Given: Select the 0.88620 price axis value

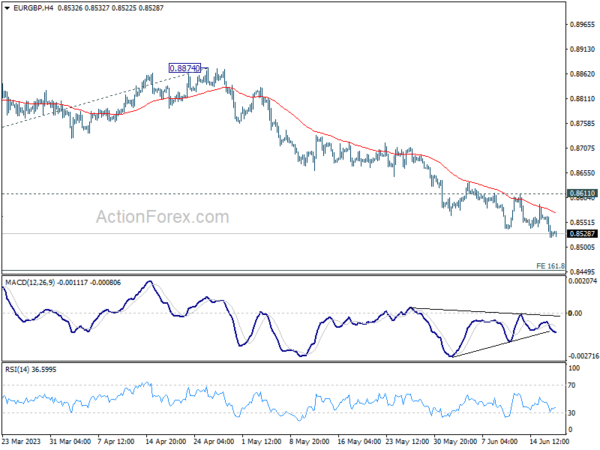Looking at the screenshot, I should point(582,74).
